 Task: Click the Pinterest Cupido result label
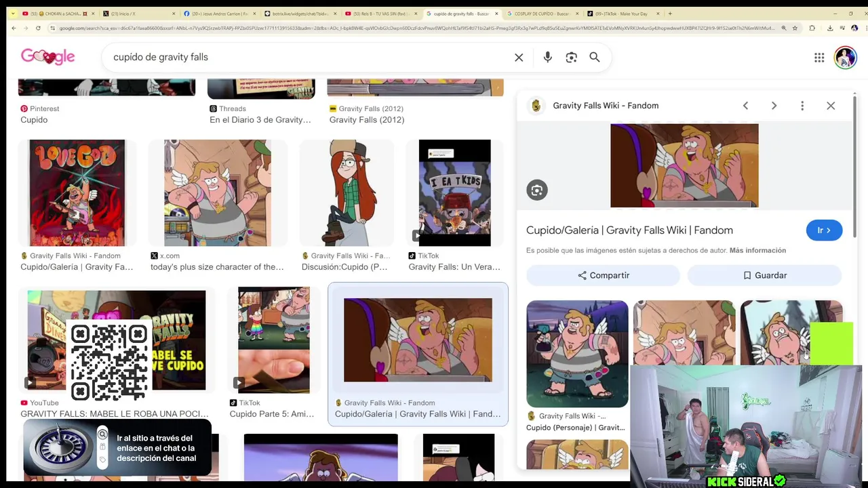tap(34, 120)
